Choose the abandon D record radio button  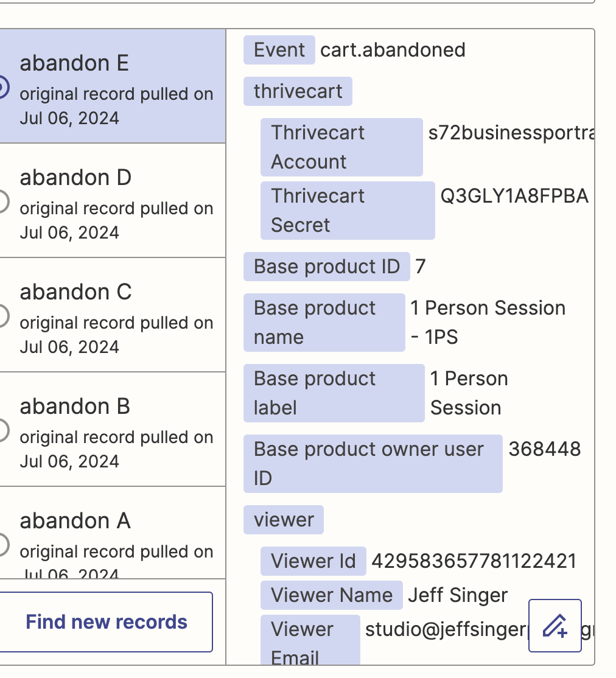2,201
